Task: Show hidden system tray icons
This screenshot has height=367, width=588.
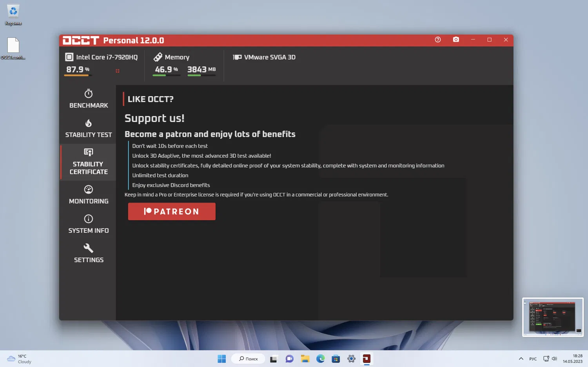Action: point(521,359)
